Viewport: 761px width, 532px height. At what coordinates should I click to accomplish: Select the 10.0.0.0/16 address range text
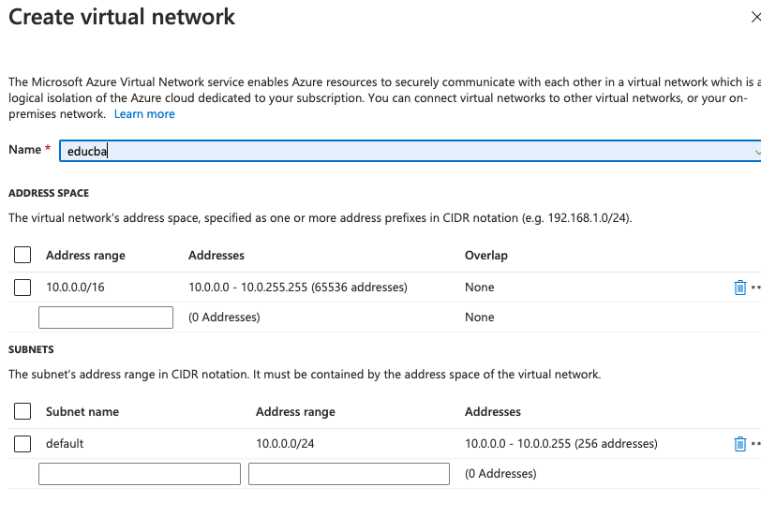pos(75,288)
